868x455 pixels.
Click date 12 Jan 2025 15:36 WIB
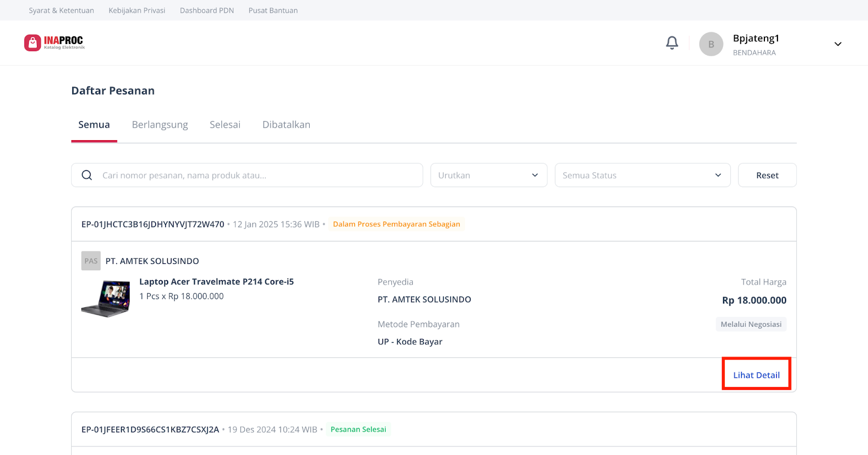(x=276, y=224)
